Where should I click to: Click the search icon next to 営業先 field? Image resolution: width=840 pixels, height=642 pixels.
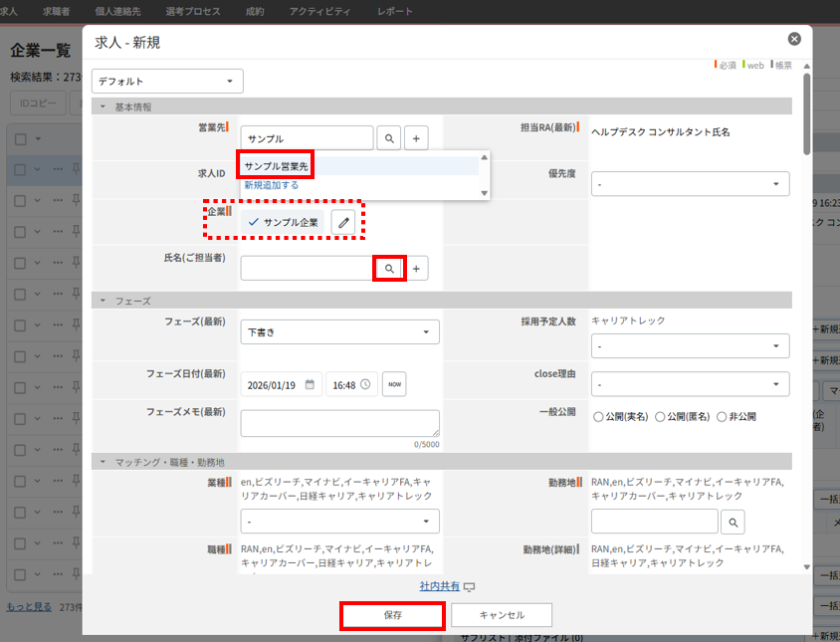pyautogui.click(x=390, y=138)
